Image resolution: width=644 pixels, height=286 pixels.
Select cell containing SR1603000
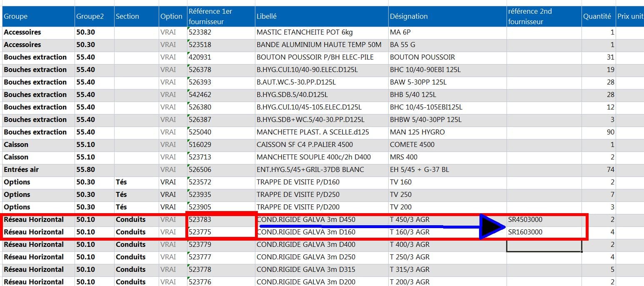pyautogui.click(x=544, y=232)
